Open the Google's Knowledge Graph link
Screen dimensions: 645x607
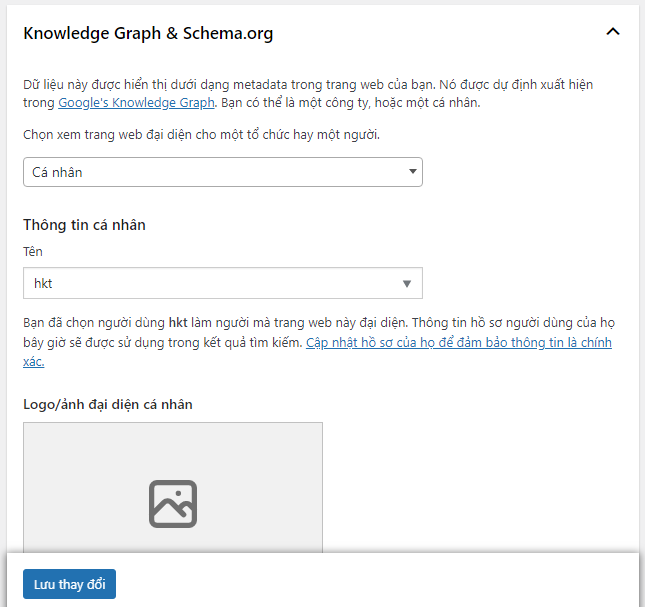[x=137, y=103]
